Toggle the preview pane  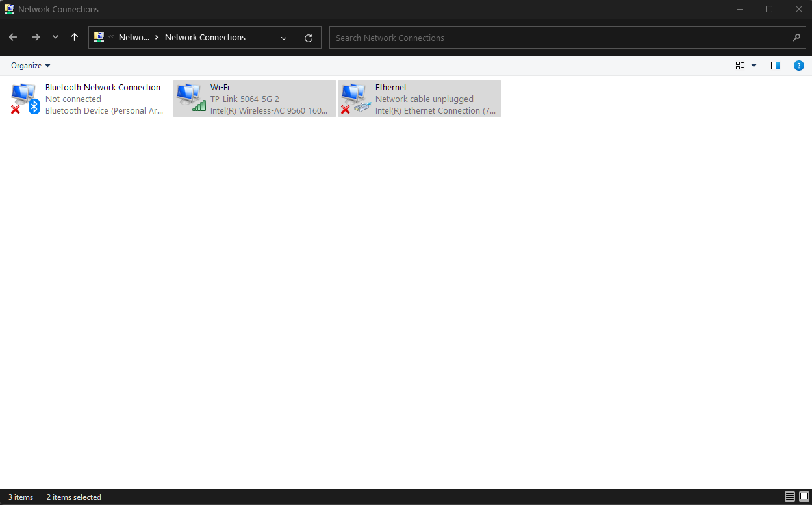point(775,66)
